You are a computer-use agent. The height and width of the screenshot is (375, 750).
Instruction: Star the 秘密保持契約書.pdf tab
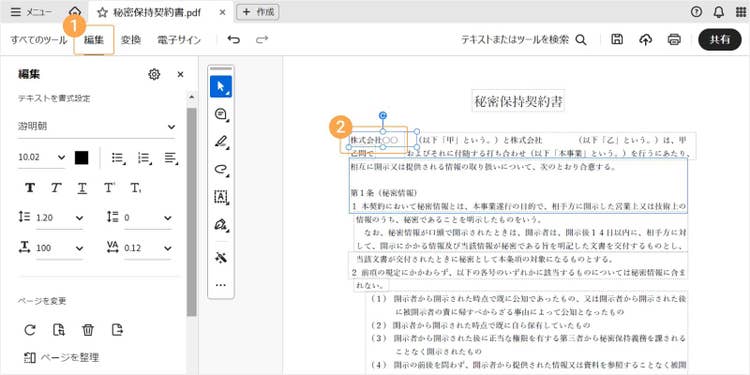(x=102, y=12)
